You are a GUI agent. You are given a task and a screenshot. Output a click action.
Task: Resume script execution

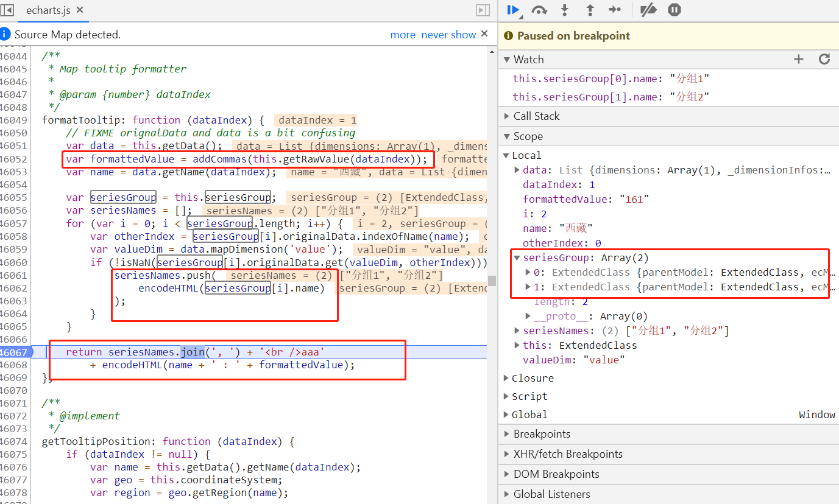point(513,10)
